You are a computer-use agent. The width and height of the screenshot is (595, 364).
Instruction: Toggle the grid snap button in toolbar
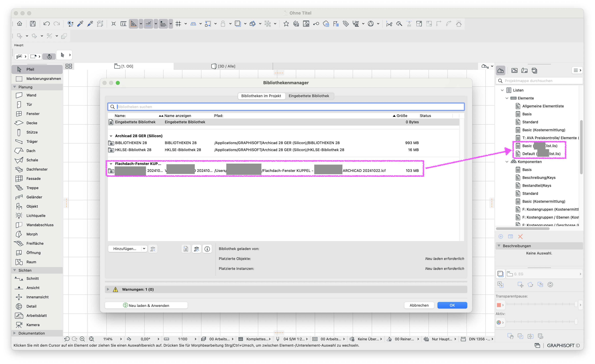178,24
